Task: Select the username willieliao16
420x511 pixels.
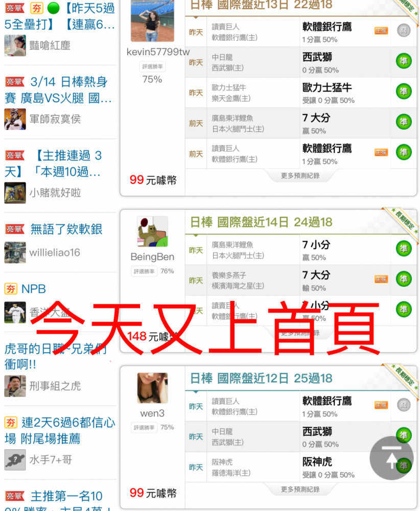Action: [x=55, y=252]
